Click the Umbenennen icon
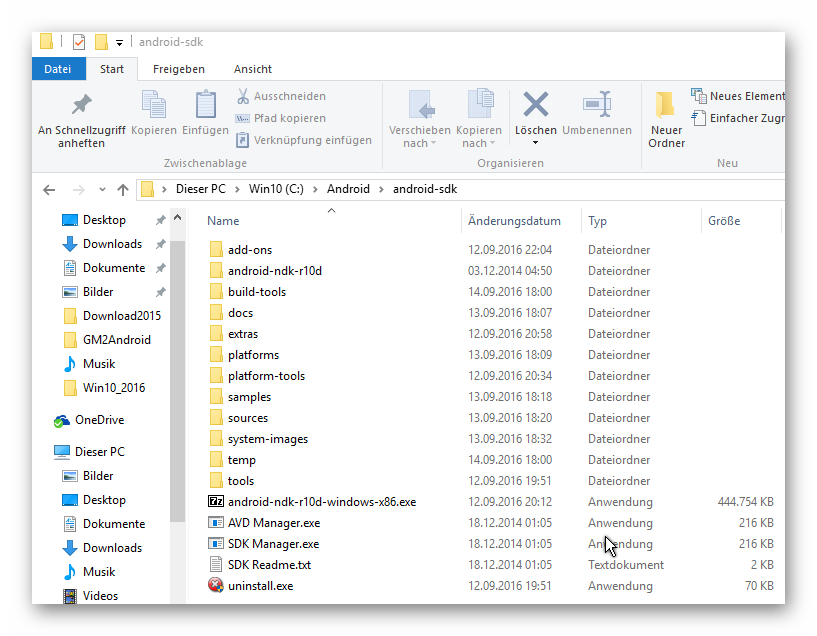 [597, 104]
